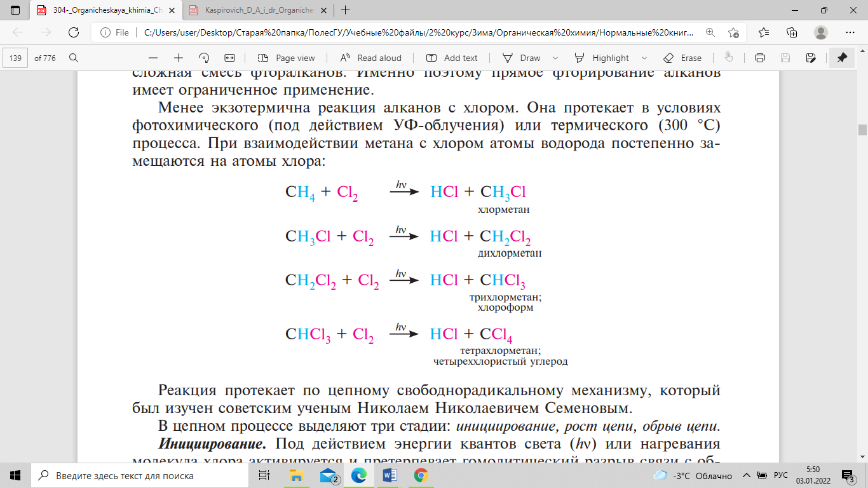Switch to Page view

(x=287, y=58)
